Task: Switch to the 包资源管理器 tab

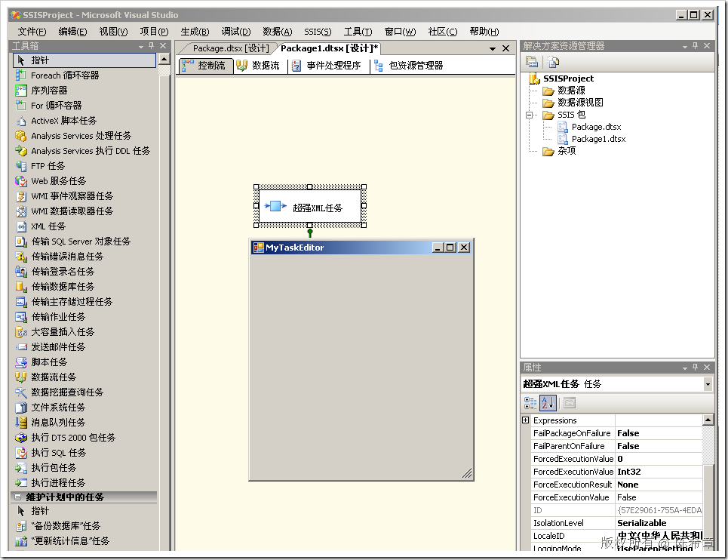Action: [409, 66]
